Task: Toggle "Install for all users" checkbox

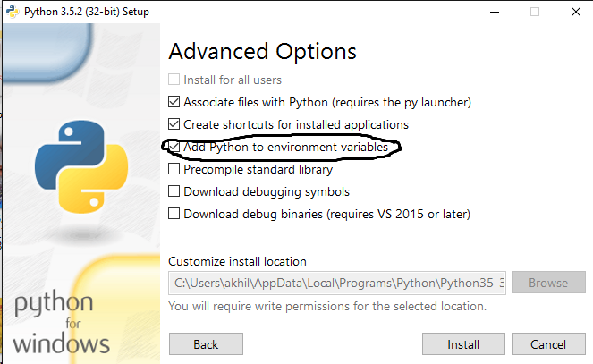Action: (x=174, y=80)
